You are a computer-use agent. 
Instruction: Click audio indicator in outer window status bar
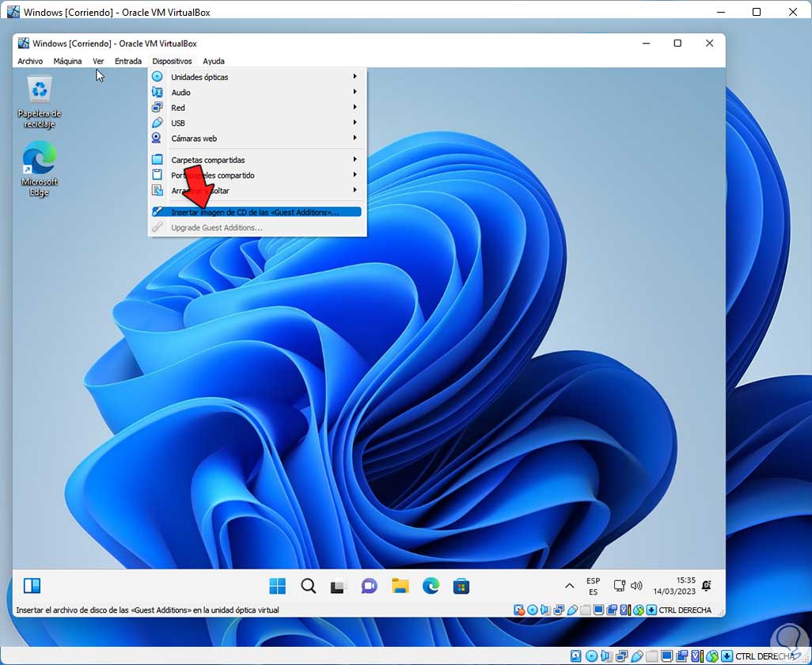click(606, 656)
